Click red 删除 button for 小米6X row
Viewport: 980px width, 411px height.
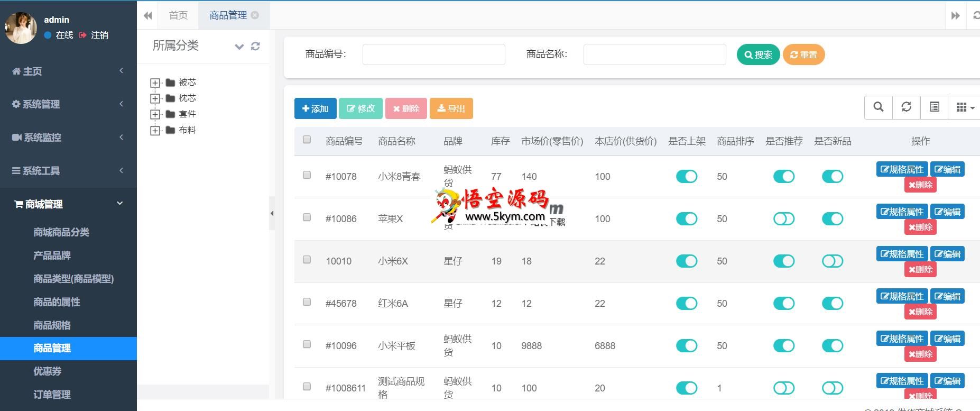click(920, 269)
